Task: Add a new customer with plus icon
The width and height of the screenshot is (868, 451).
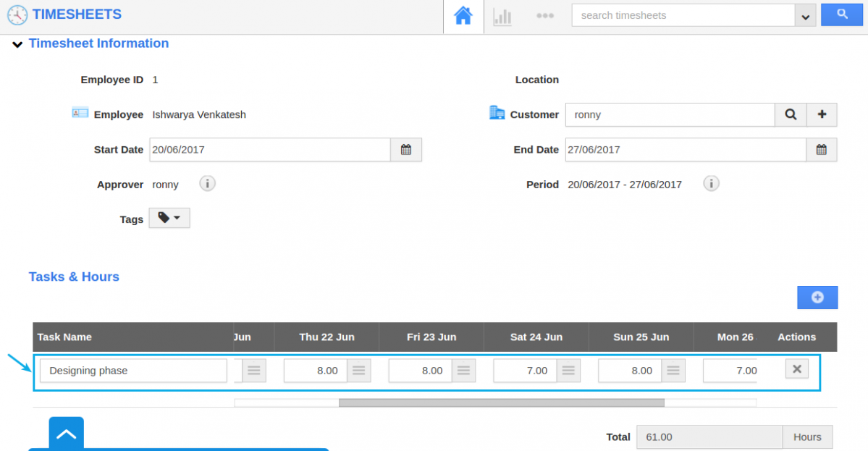Action: [x=822, y=114]
